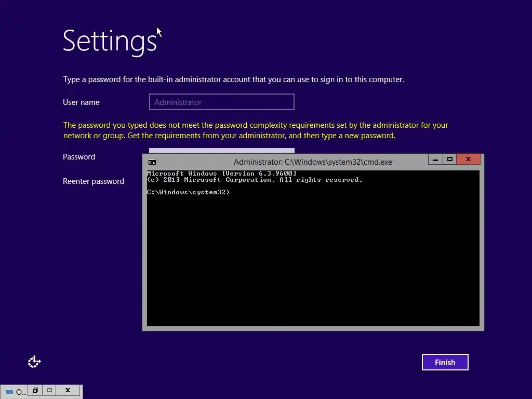Click the Administrator user name field
This screenshot has width=532, height=399.
(221, 102)
